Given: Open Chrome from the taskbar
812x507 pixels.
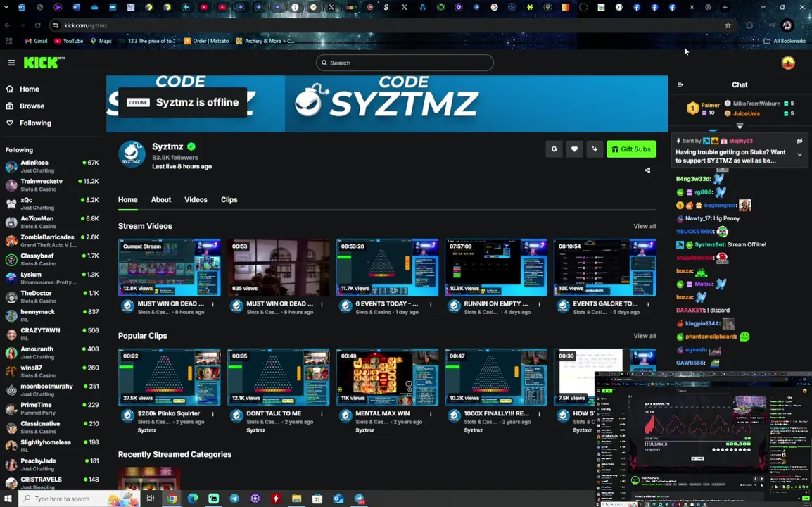Looking at the screenshot, I should coord(172,499).
